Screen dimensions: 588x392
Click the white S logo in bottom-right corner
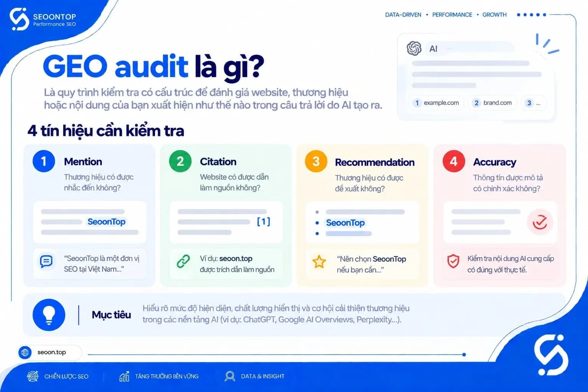point(551,355)
